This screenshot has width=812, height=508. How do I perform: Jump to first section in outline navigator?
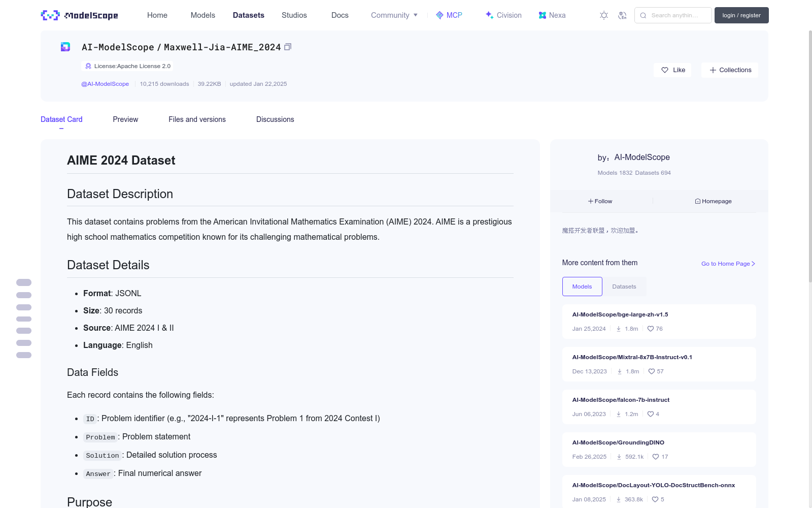click(x=24, y=282)
